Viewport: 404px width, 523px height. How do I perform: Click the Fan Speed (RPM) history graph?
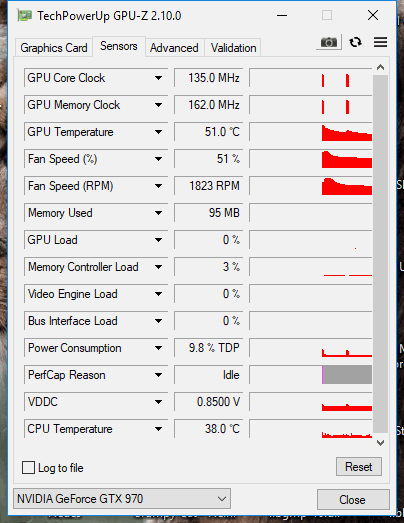(x=311, y=186)
